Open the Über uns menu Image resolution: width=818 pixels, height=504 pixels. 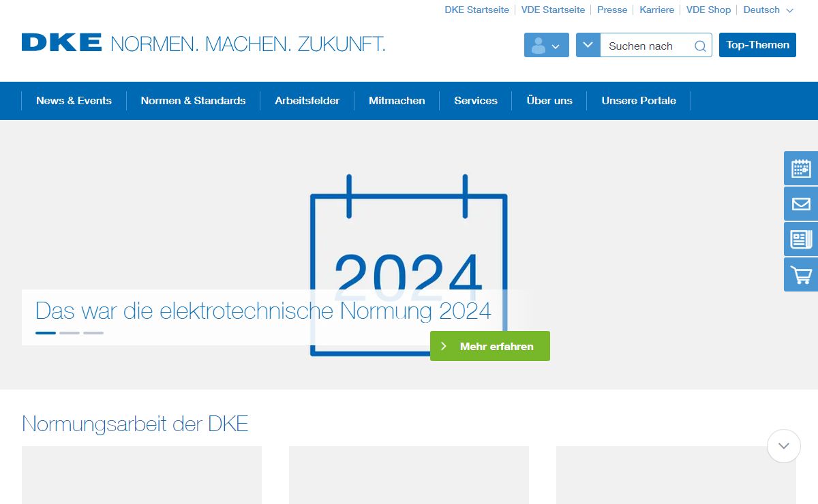pyautogui.click(x=549, y=101)
